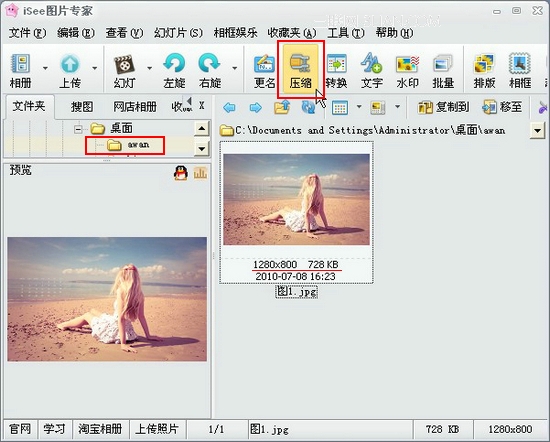Switch to the 搜图 tab

(x=82, y=107)
